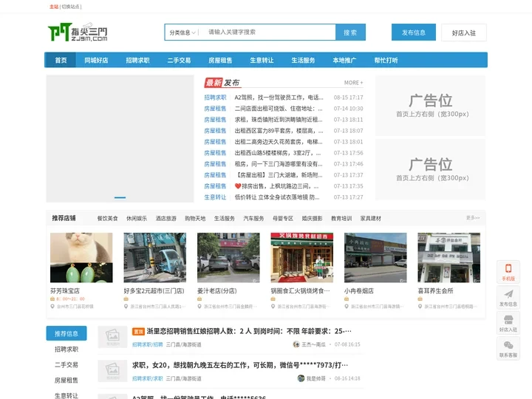Open the 分类信息 search category dropdown
The height and width of the screenshot is (399, 532).
coord(183,33)
